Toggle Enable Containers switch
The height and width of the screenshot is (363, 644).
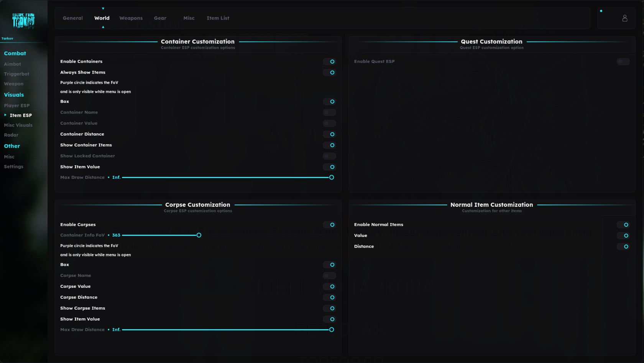tap(329, 62)
